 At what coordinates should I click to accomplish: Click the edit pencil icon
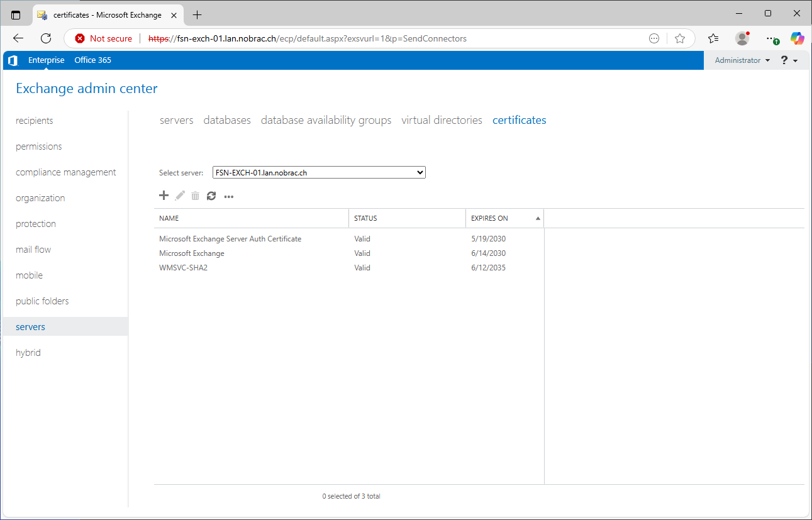point(180,196)
